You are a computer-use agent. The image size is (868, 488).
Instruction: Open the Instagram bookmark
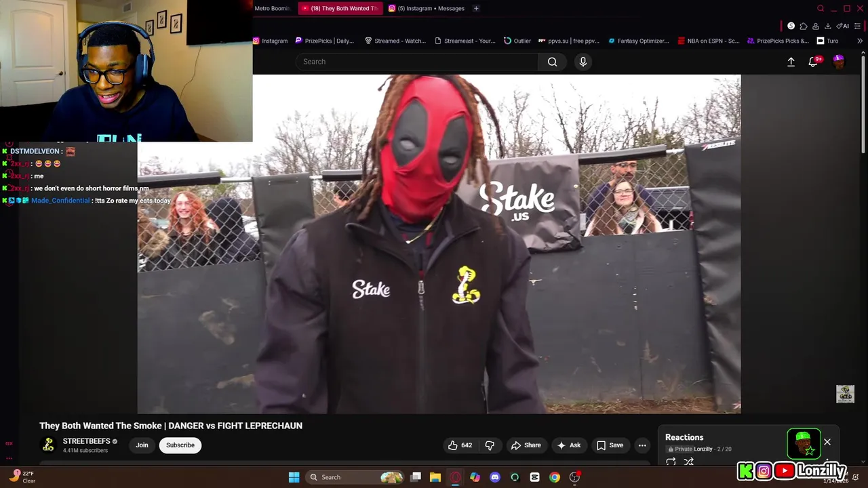[x=271, y=41]
